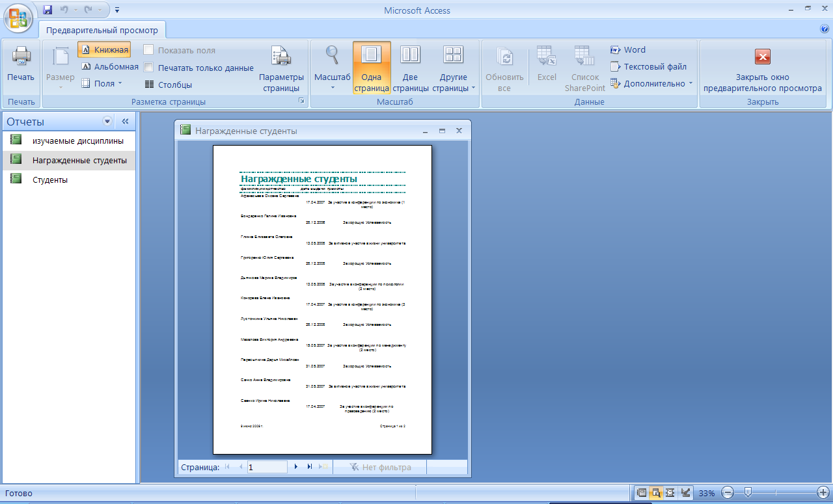Open the Масштаб zoom dropdown arrow
The width and height of the screenshot is (833, 504).
(x=333, y=87)
